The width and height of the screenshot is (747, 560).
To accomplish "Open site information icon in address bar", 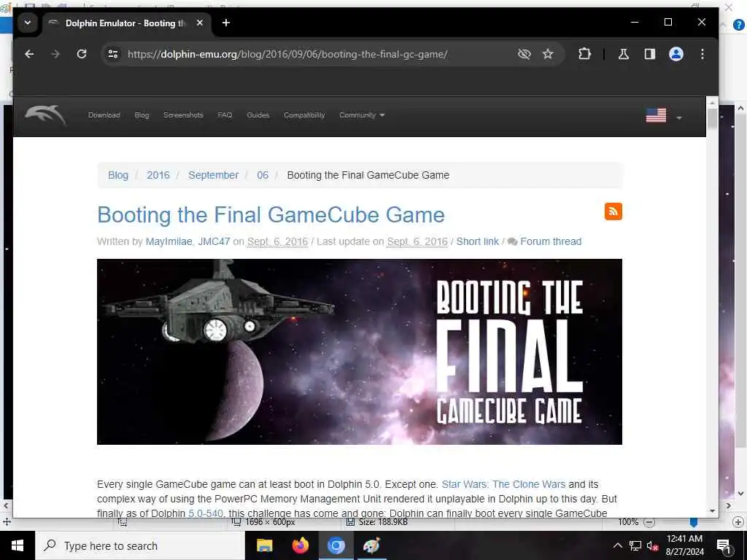I will point(113,54).
